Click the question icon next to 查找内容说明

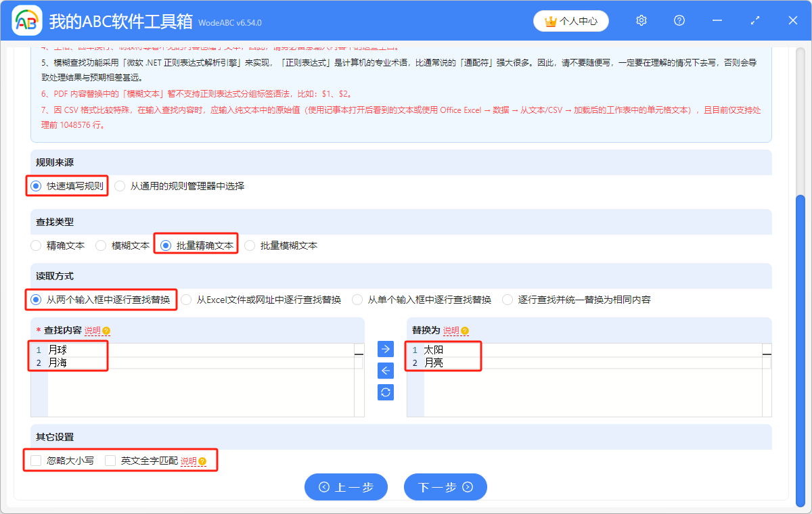coord(107,329)
